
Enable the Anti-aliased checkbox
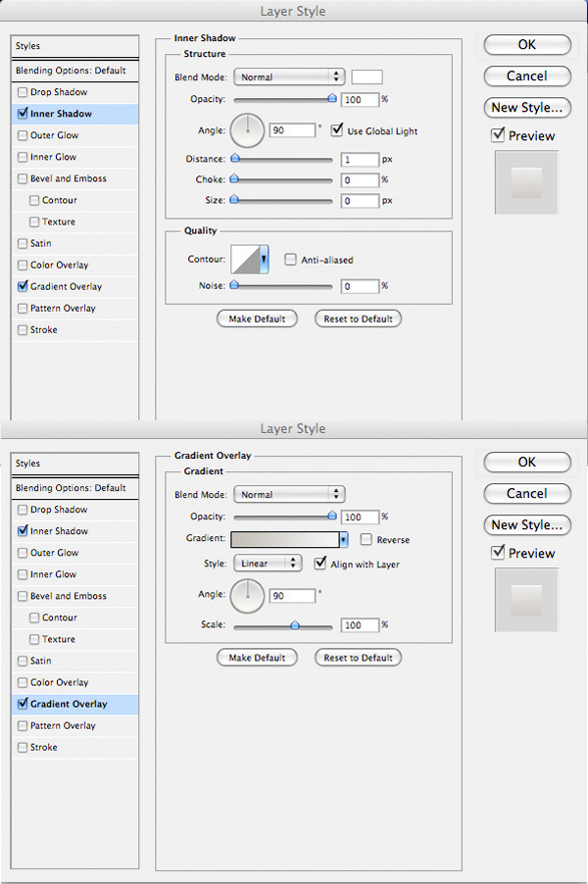(290, 260)
